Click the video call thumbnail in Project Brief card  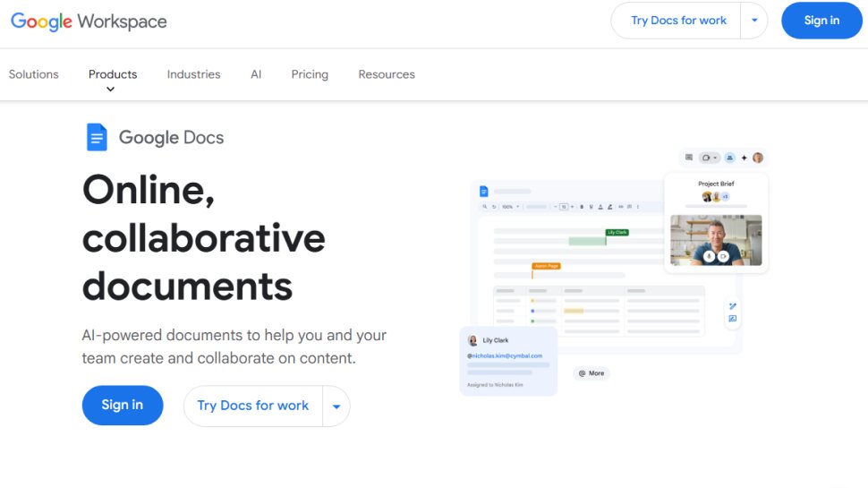716,240
